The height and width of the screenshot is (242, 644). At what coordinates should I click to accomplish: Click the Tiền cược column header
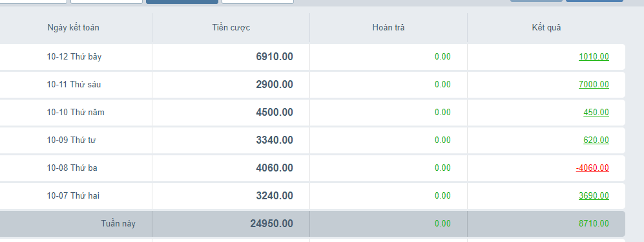tap(231, 28)
